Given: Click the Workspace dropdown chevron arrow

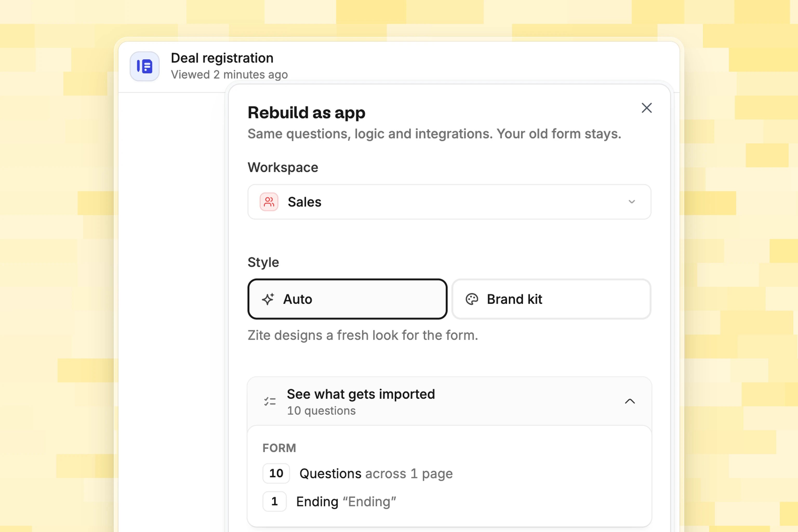Looking at the screenshot, I should 631,202.
